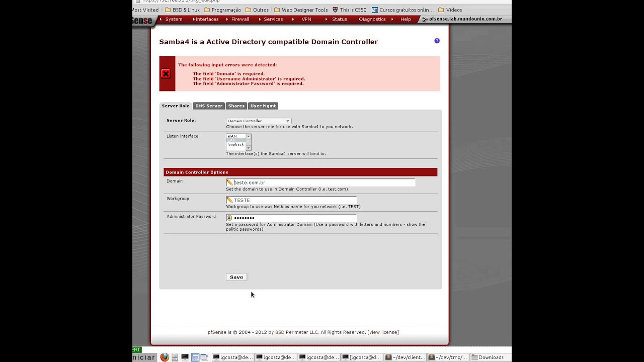
Task: Click pencil icon in Workgroup field
Action: point(229,200)
